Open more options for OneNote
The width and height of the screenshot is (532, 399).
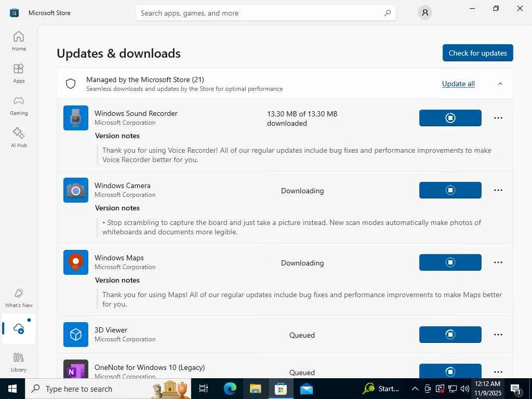[498, 372]
